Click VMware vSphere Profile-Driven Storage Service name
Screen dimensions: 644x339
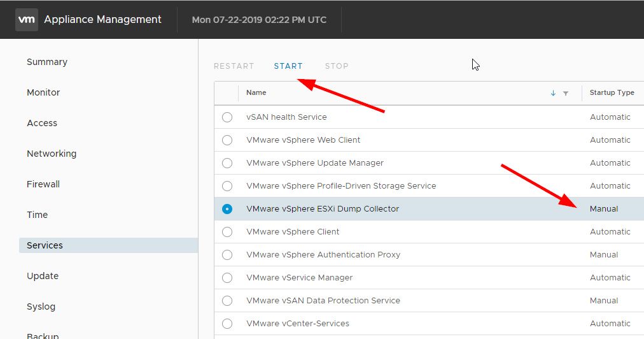click(341, 186)
